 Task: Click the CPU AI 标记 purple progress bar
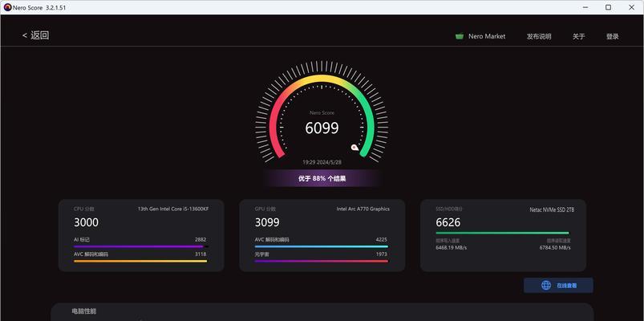[x=141, y=246]
